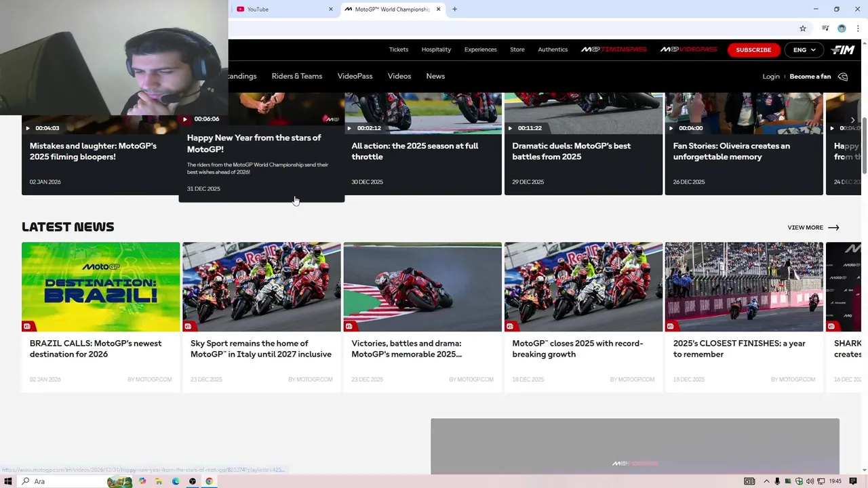The height and width of the screenshot is (488, 868).
Task: Open BRAZIL CALLS article headline
Action: click(x=96, y=349)
